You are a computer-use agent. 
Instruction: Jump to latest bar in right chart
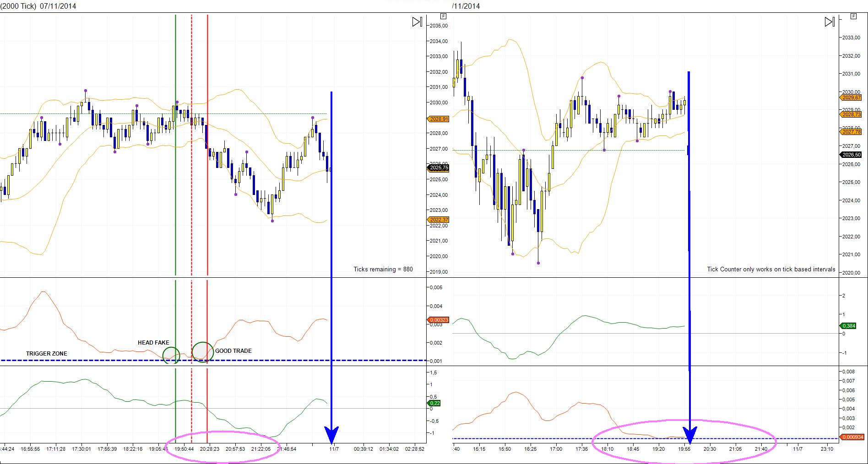[830, 22]
